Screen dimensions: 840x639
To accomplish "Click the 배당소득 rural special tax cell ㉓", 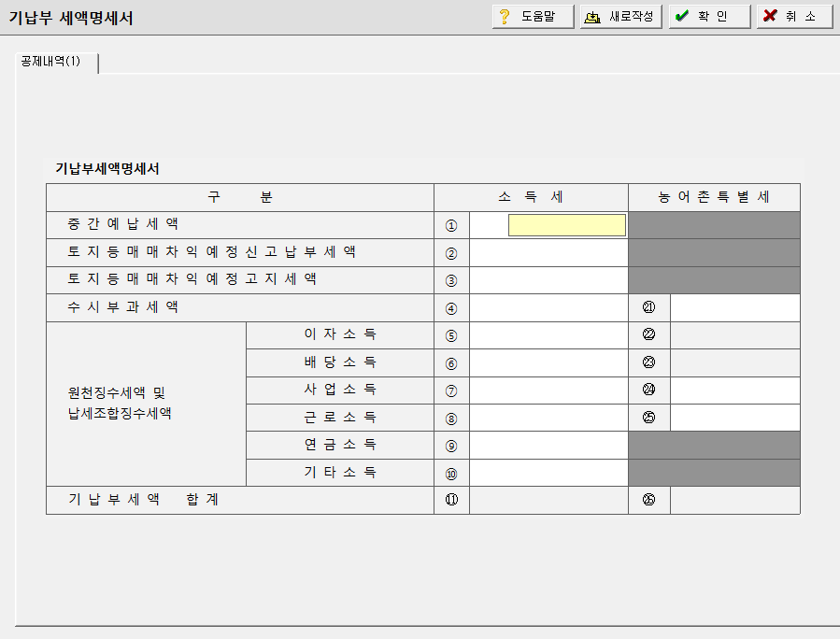I will 735,363.
